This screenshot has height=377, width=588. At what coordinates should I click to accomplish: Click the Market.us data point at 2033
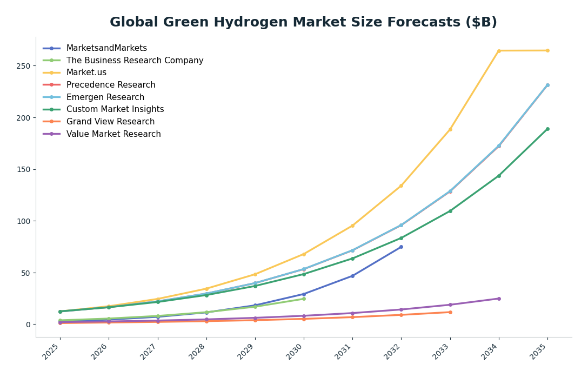[450, 130]
